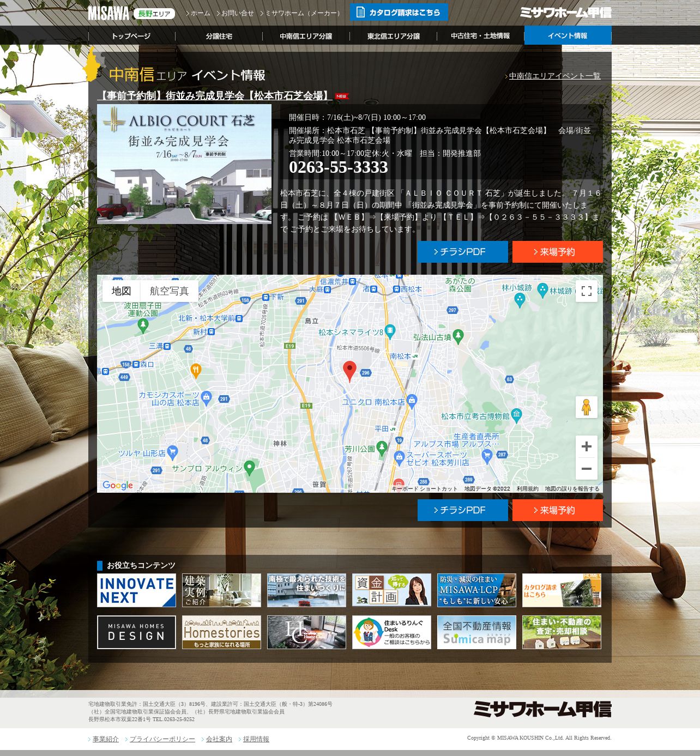Image resolution: width=700 pixels, height=756 pixels.
Task: Click 波田扇子田運動公園 map pin
Action: click(143, 326)
